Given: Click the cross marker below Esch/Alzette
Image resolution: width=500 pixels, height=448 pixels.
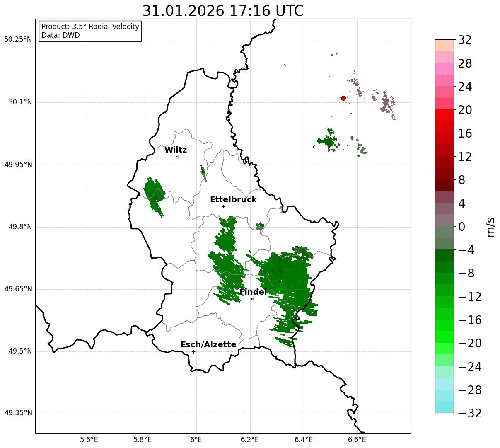Looking at the screenshot, I should pos(193,351).
